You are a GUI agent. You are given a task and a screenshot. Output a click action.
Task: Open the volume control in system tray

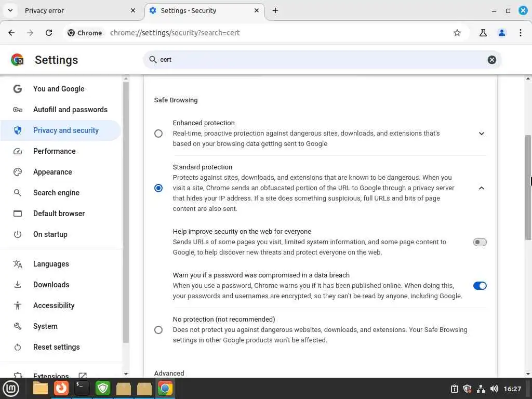(x=494, y=389)
